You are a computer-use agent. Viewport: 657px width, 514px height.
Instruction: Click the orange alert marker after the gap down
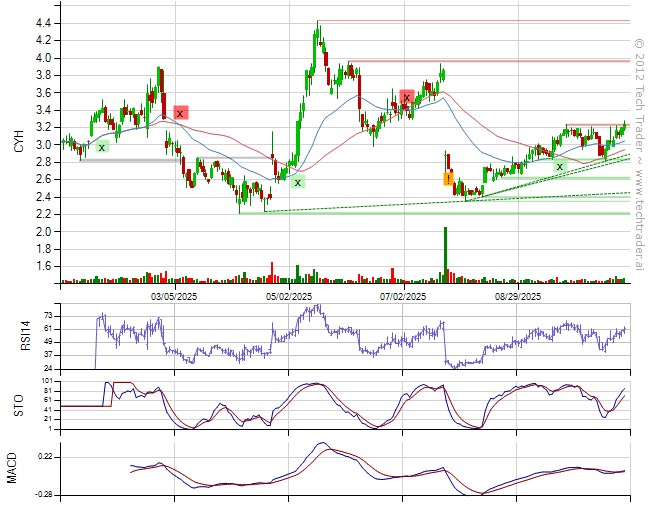click(448, 178)
